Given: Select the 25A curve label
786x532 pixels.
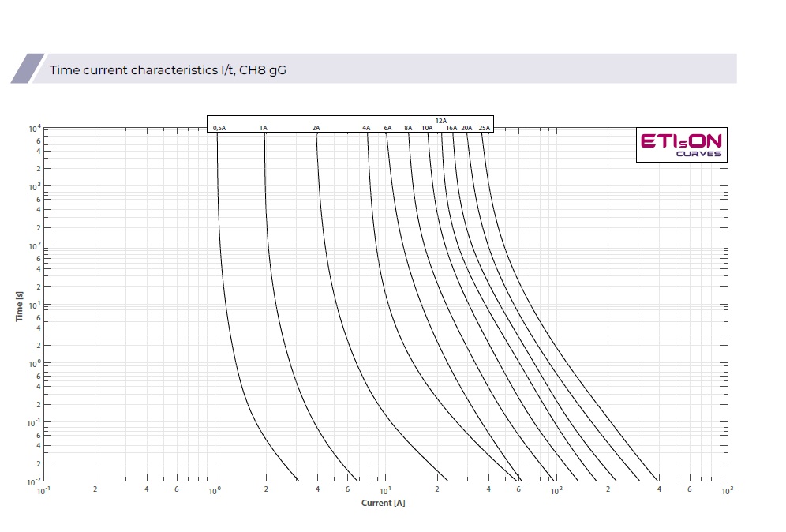Looking at the screenshot, I should 484,128.
